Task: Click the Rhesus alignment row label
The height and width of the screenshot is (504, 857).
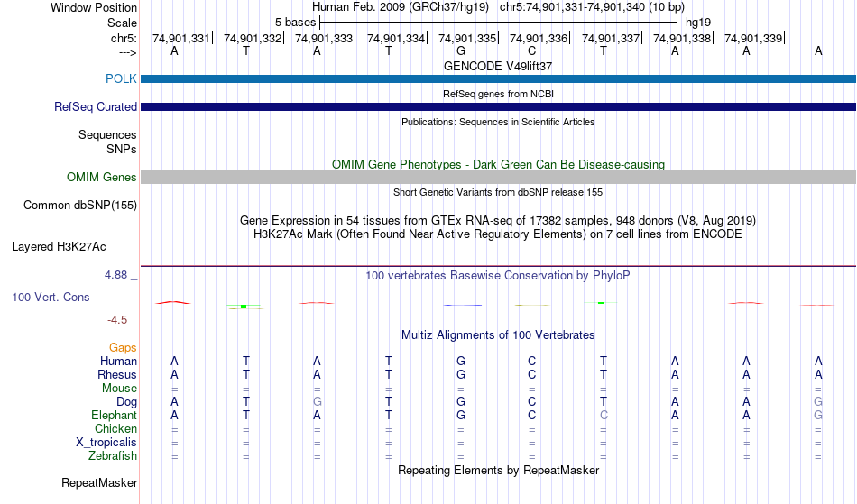Action: [117, 374]
